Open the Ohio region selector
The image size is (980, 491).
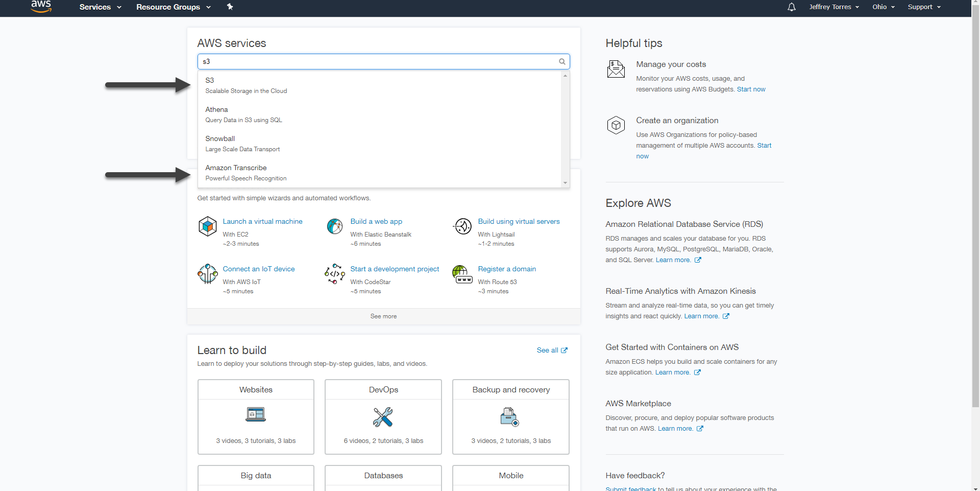pos(884,7)
